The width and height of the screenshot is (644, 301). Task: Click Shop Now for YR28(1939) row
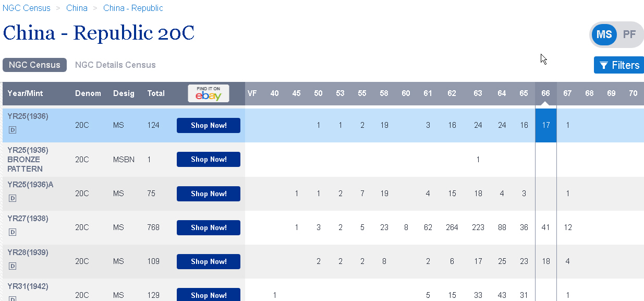[x=209, y=261]
